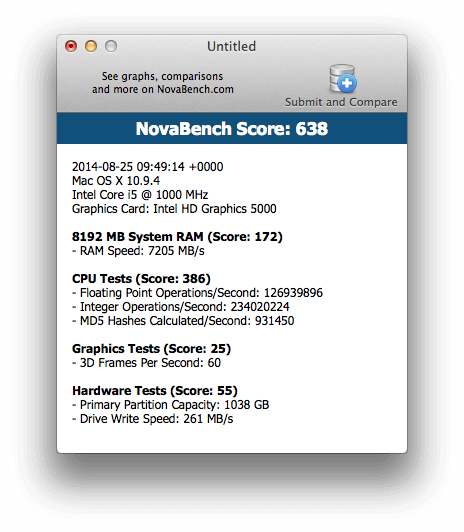Minimize the window with the yellow button

tap(91, 46)
